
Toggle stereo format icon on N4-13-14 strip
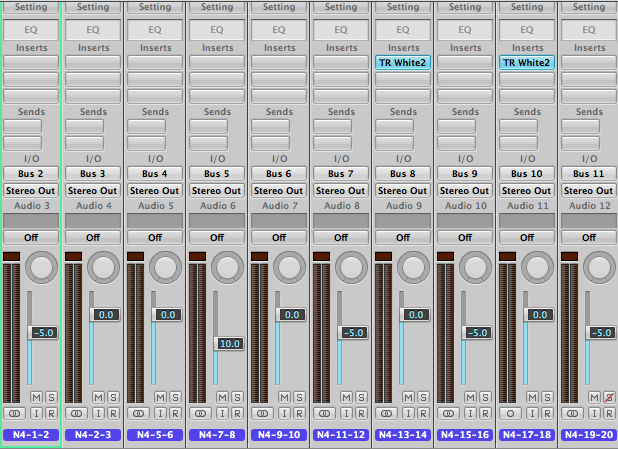tap(387, 414)
